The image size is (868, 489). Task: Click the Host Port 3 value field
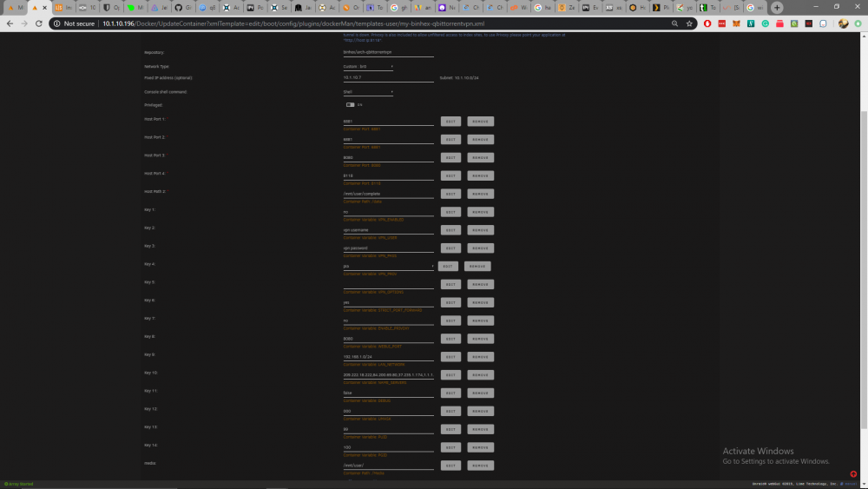click(x=389, y=158)
